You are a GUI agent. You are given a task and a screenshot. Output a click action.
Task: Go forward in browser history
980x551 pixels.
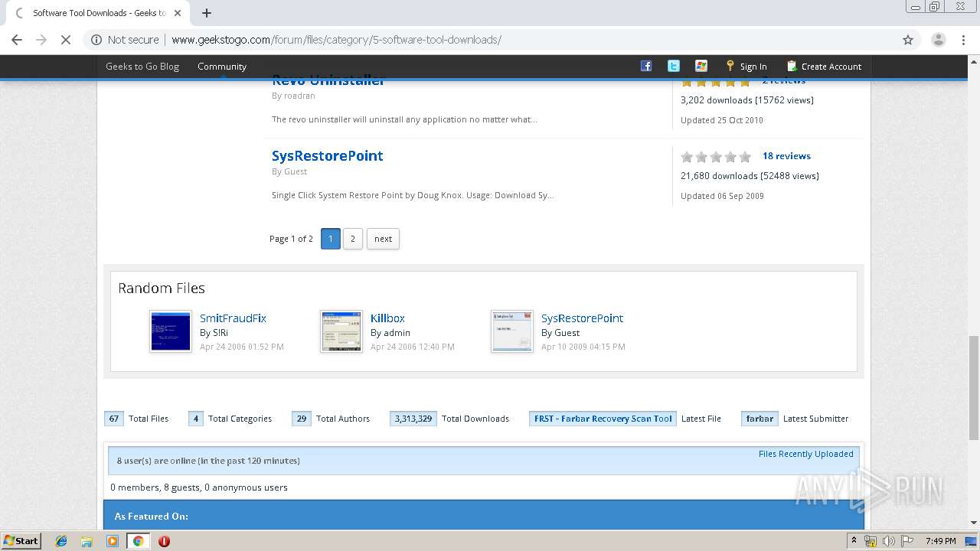tap(41, 40)
